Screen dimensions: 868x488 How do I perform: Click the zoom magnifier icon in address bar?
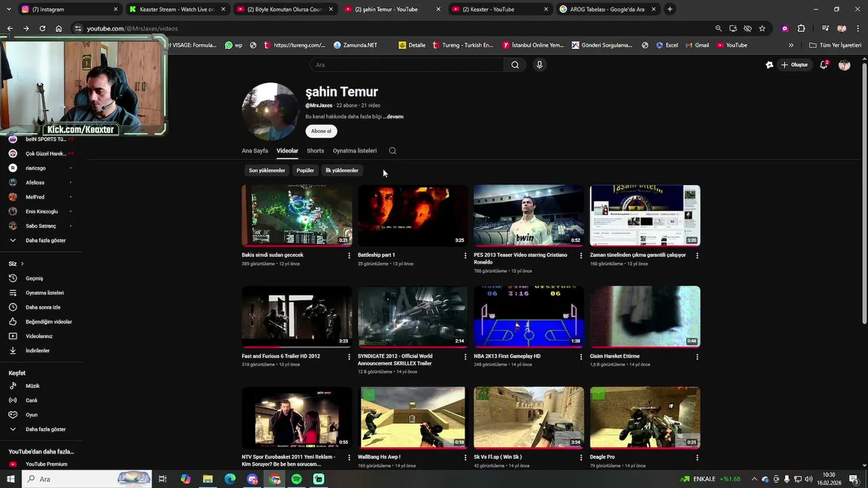tap(718, 28)
